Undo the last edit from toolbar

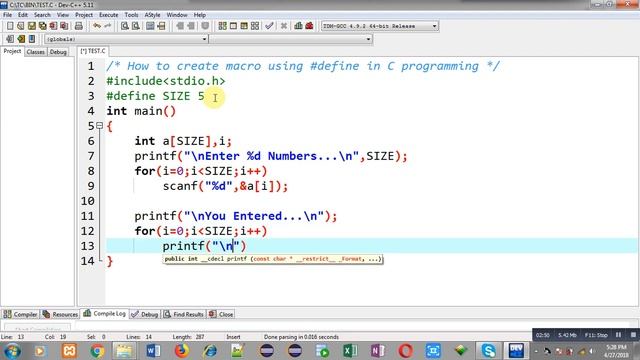click(x=97, y=26)
